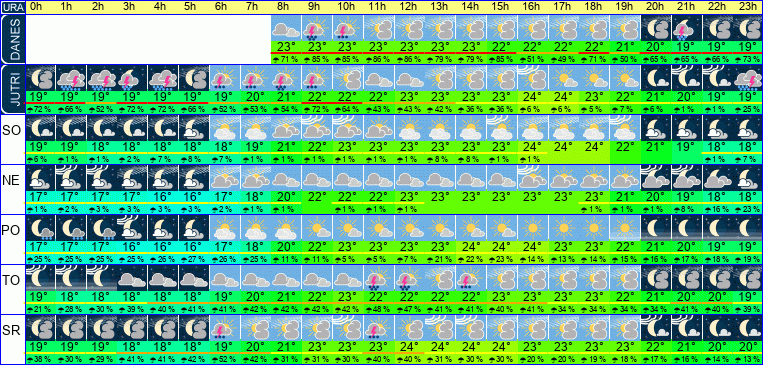The height and width of the screenshot is (365, 763).
Task: Click the PO 21h crescent moon icon
Action: point(686,227)
